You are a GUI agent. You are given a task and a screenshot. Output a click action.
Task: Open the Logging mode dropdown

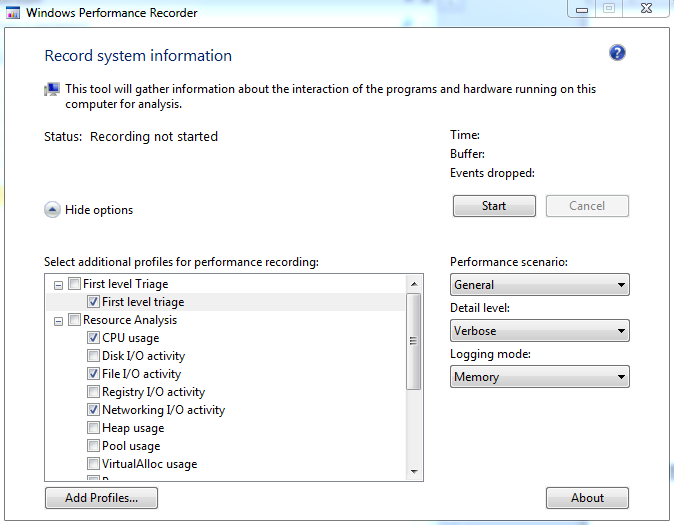(540, 377)
